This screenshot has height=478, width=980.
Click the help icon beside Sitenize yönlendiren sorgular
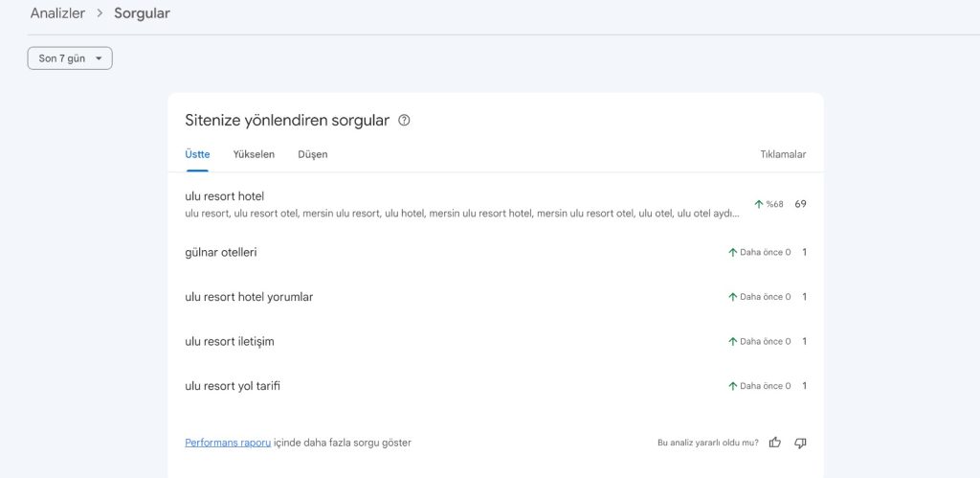point(404,121)
